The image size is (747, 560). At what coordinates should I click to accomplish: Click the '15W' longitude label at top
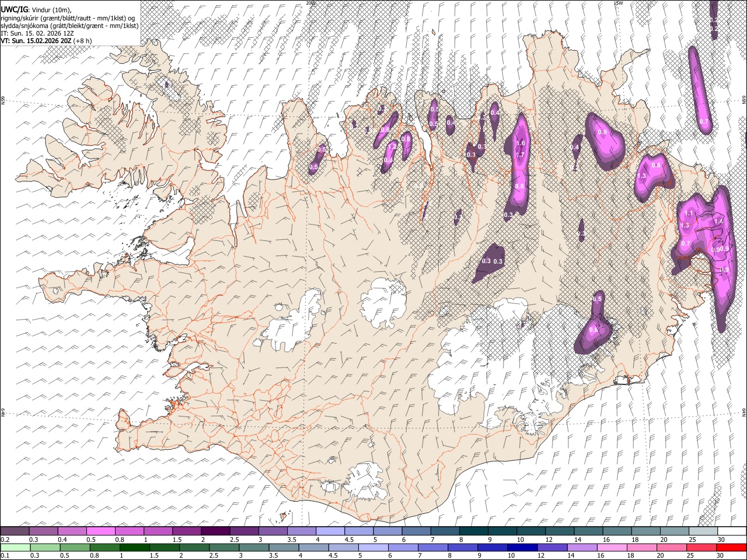tap(619, 3)
